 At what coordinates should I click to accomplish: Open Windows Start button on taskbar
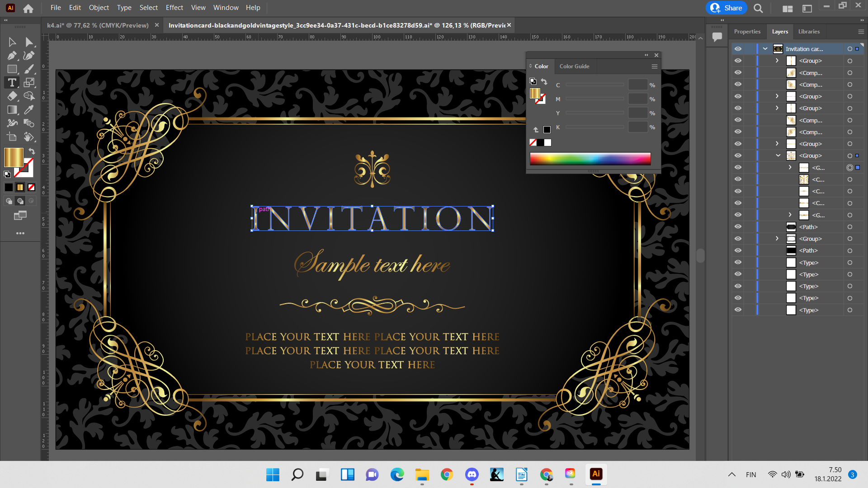click(273, 474)
